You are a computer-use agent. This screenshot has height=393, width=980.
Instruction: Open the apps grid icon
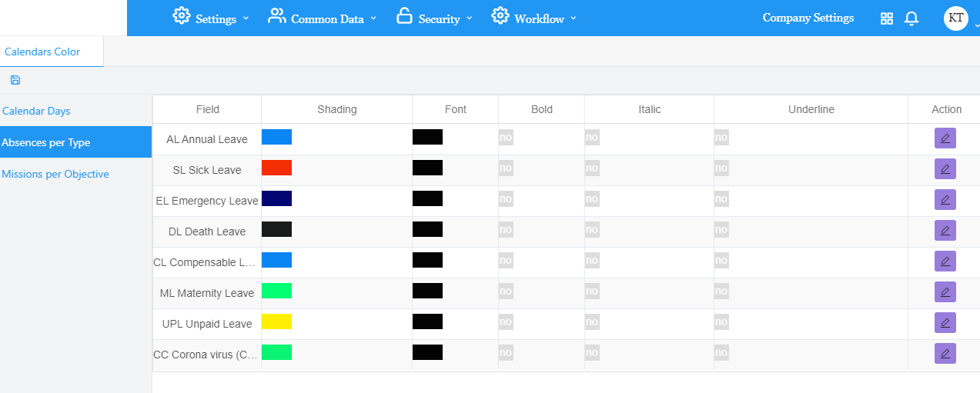887,18
